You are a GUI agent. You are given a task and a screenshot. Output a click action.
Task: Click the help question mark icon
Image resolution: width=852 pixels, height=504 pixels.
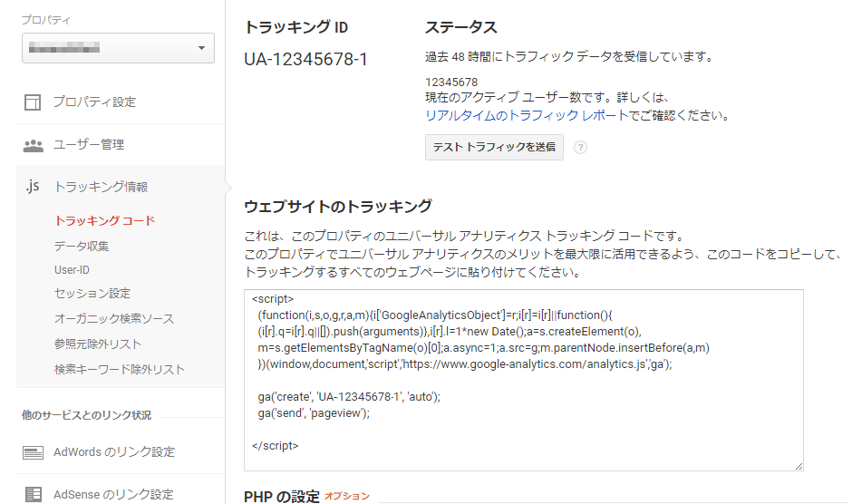580,148
